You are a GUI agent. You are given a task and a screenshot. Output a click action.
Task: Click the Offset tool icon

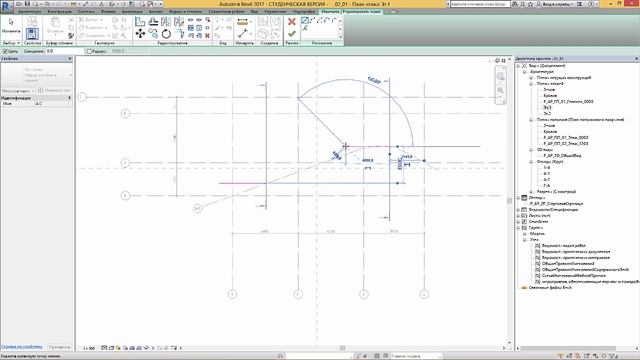tap(153, 22)
